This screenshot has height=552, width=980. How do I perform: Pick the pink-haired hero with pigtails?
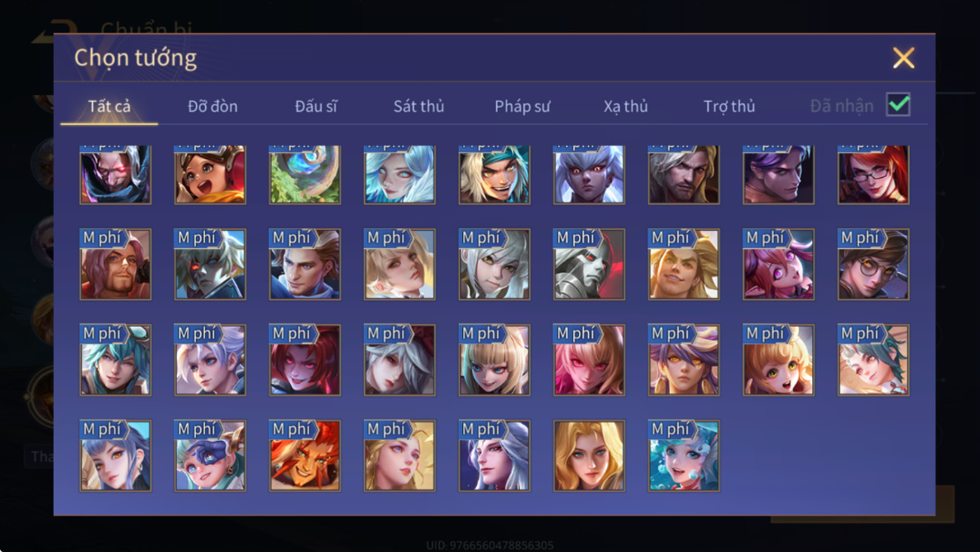pyautogui.click(x=778, y=264)
